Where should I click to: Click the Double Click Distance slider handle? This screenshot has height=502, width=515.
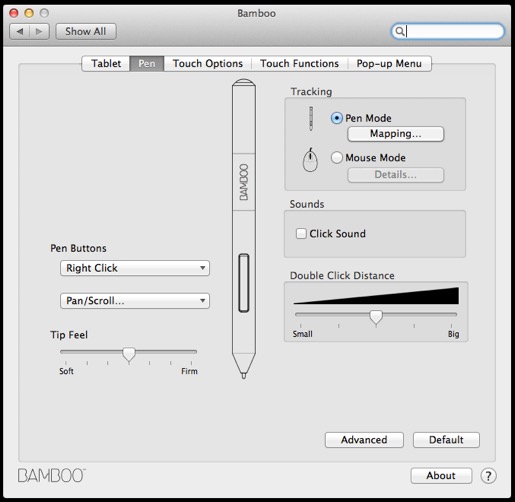pyautogui.click(x=376, y=317)
